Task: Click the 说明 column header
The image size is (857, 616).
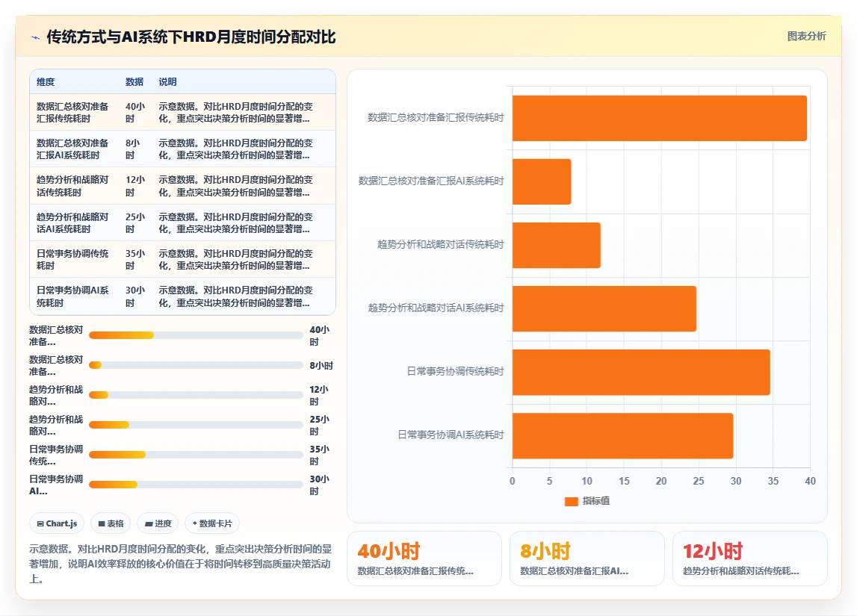Action: (168, 82)
